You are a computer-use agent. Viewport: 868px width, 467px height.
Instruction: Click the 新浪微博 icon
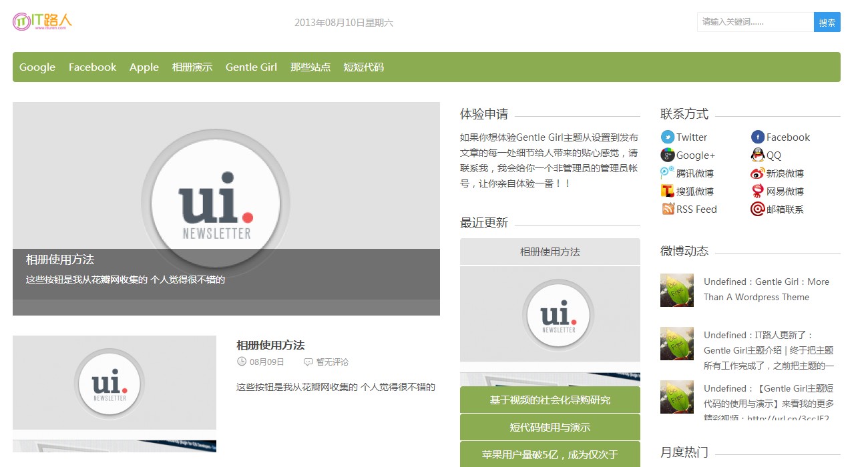(757, 173)
